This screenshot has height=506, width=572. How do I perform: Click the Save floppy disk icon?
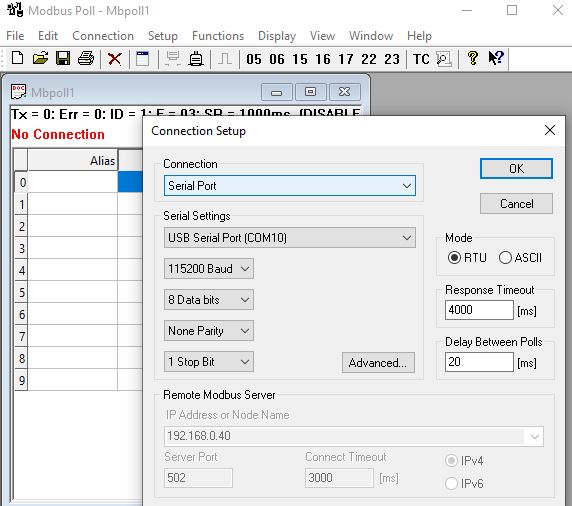click(x=63, y=58)
